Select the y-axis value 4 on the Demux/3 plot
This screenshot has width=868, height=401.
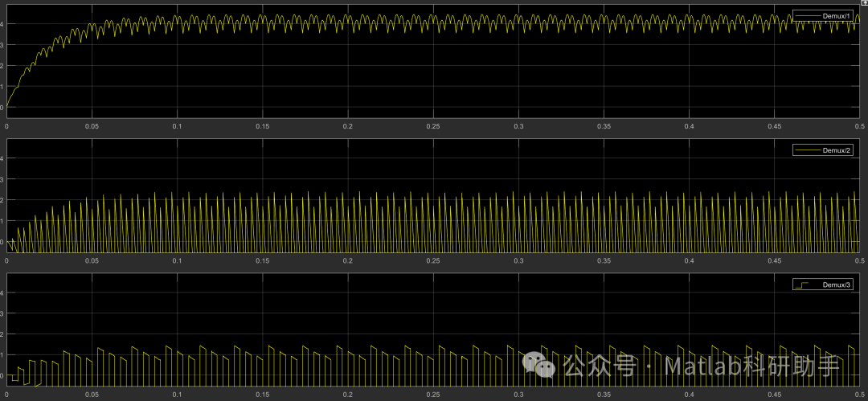click(x=2, y=293)
